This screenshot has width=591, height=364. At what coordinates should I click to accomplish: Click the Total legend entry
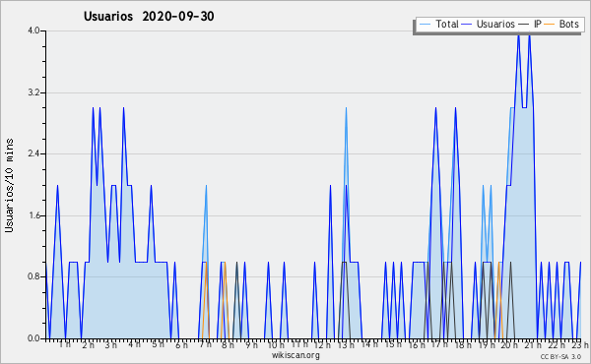(438, 24)
